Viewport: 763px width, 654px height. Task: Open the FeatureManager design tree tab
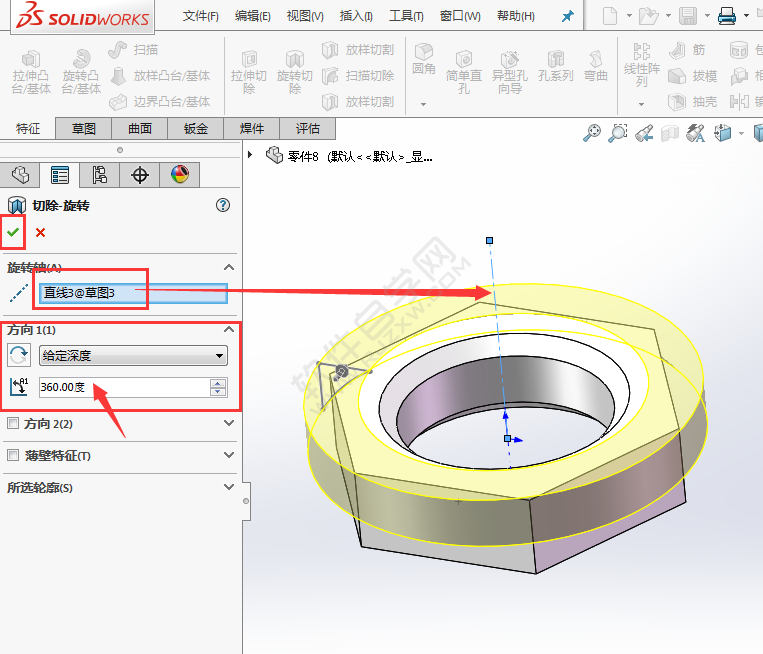point(20,175)
